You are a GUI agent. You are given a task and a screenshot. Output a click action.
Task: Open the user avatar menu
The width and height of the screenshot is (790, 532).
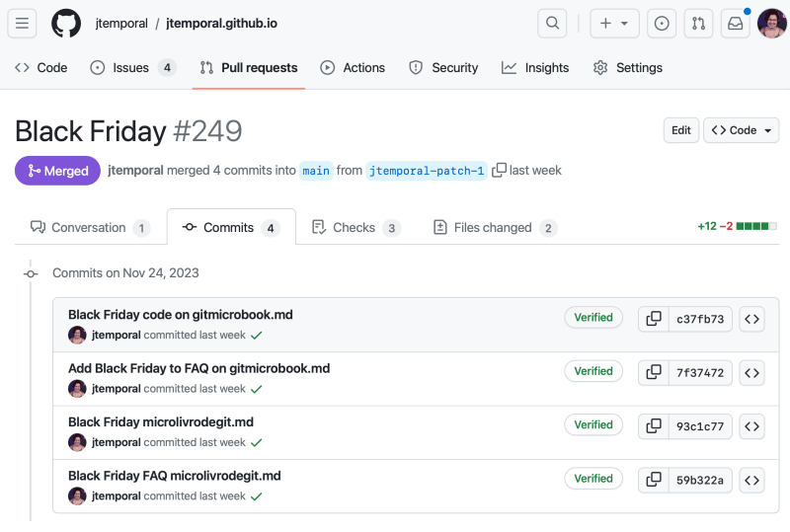(772, 23)
